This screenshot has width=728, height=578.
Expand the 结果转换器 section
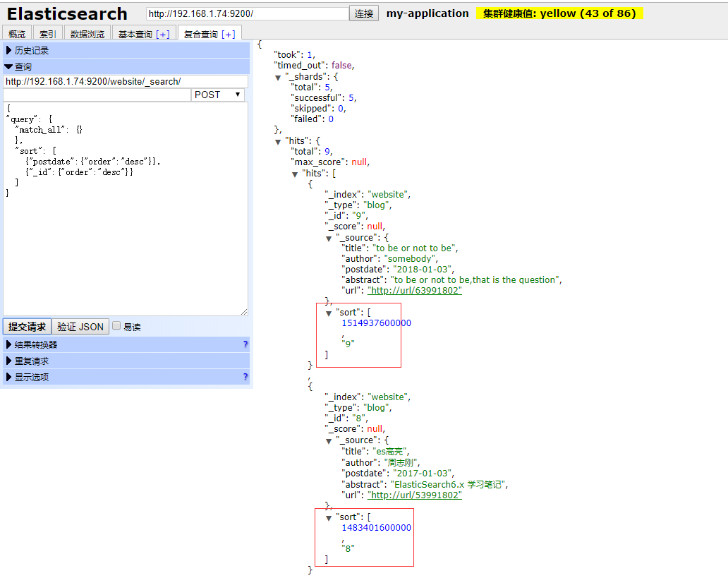pyautogui.click(x=126, y=344)
